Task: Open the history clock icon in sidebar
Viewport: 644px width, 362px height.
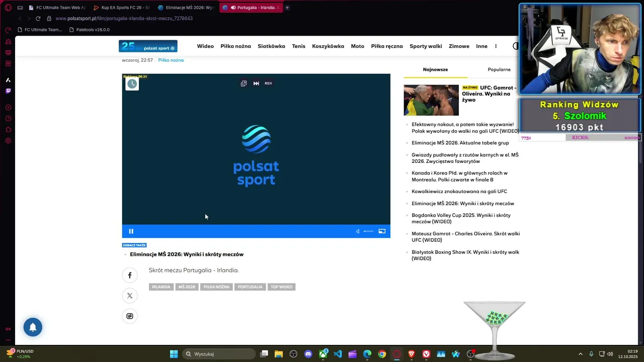Action: click(x=8, y=119)
